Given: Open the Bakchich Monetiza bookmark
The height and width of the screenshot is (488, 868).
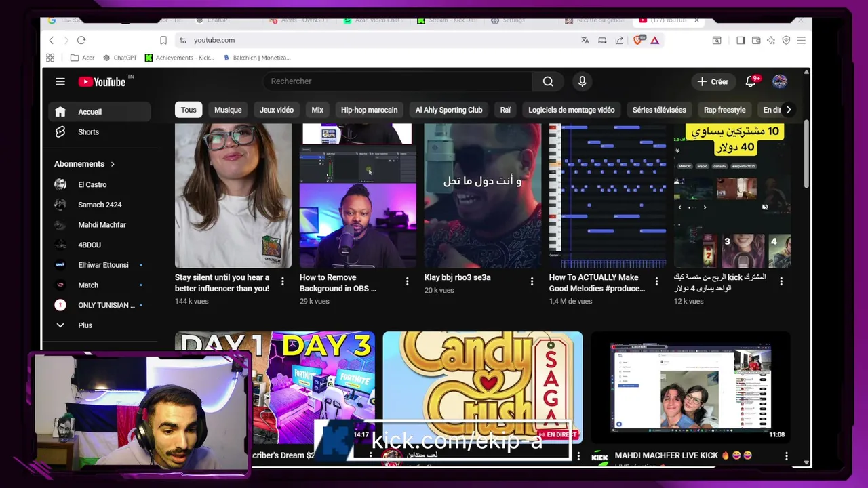Looking at the screenshot, I should (256, 58).
